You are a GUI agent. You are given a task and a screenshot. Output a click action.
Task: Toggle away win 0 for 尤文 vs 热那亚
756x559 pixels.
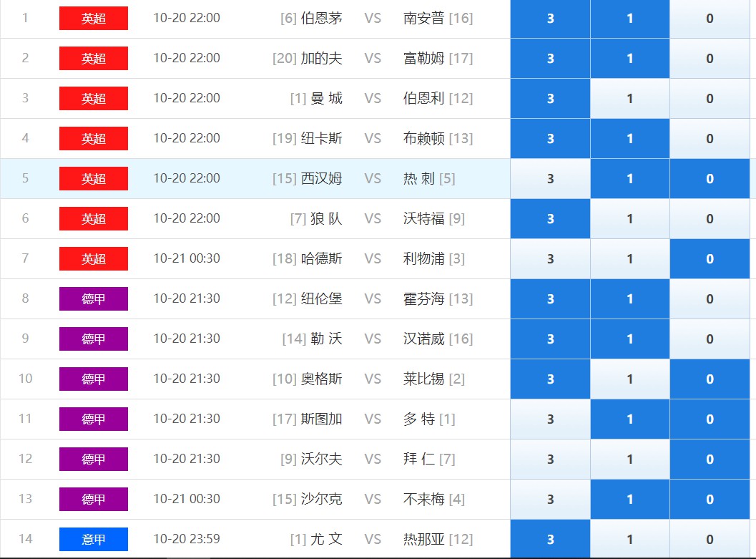pos(710,539)
